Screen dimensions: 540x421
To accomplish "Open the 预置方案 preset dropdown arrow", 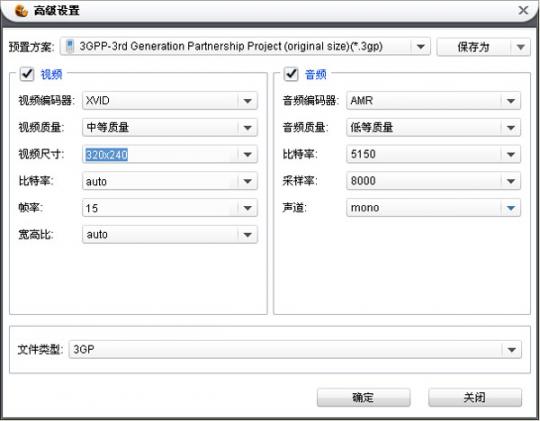I will (420, 46).
